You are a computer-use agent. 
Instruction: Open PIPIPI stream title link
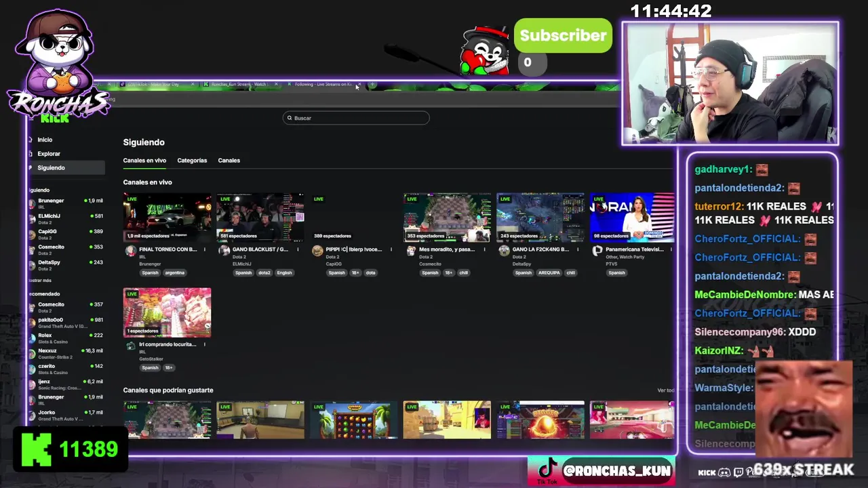pyautogui.click(x=353, y=249)
